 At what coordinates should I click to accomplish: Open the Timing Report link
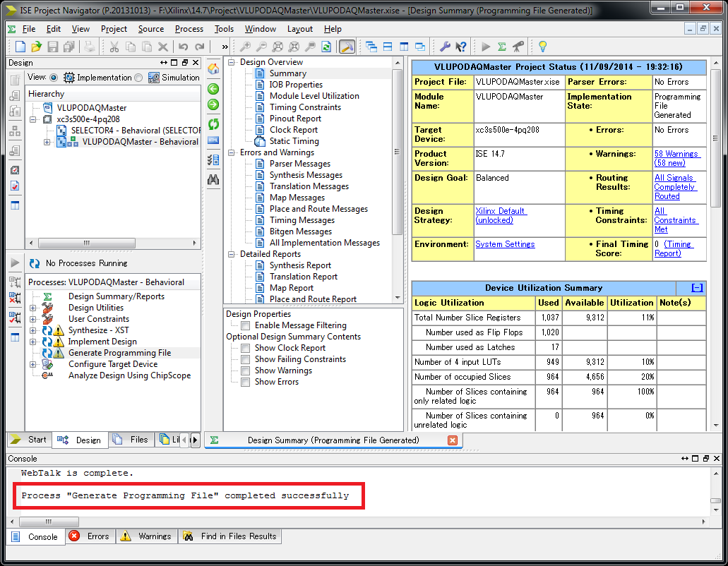point(674,248)
